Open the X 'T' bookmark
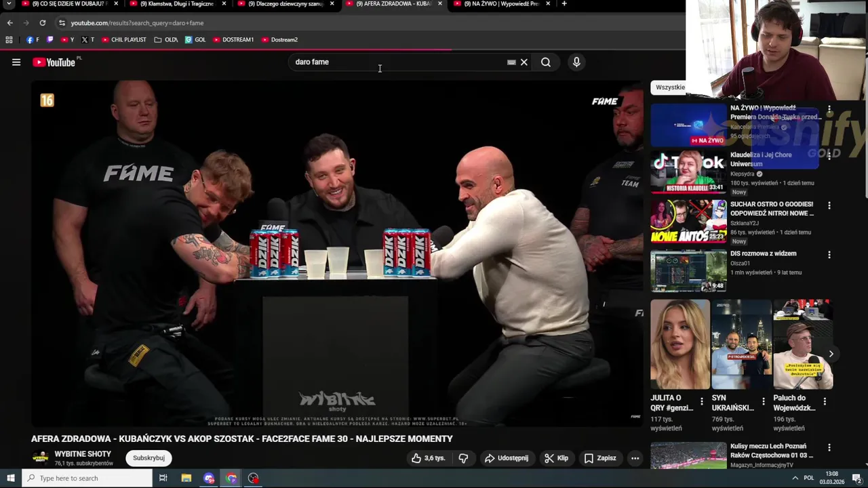This screenshot has width=868, height=488. point(87,40)
